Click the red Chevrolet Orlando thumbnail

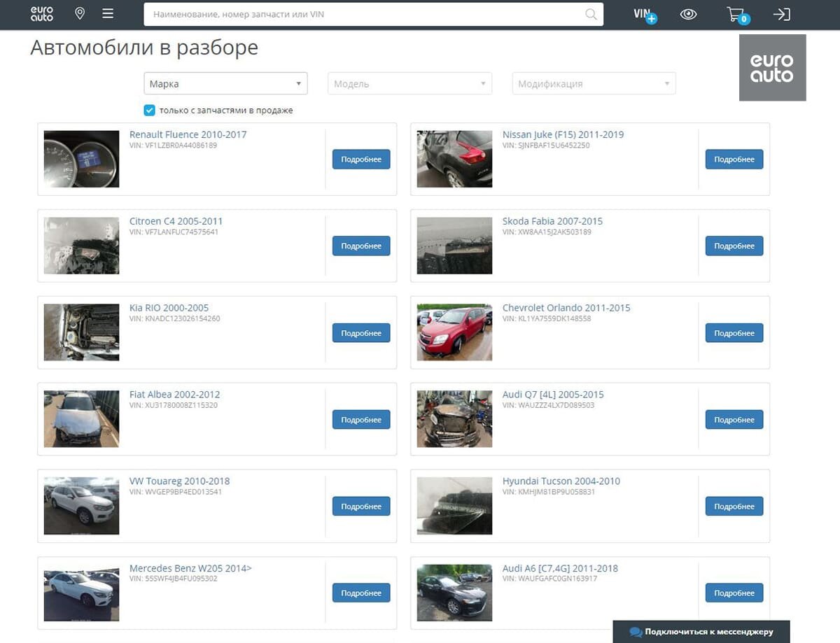pyautogui.click(x=454, y=332)
